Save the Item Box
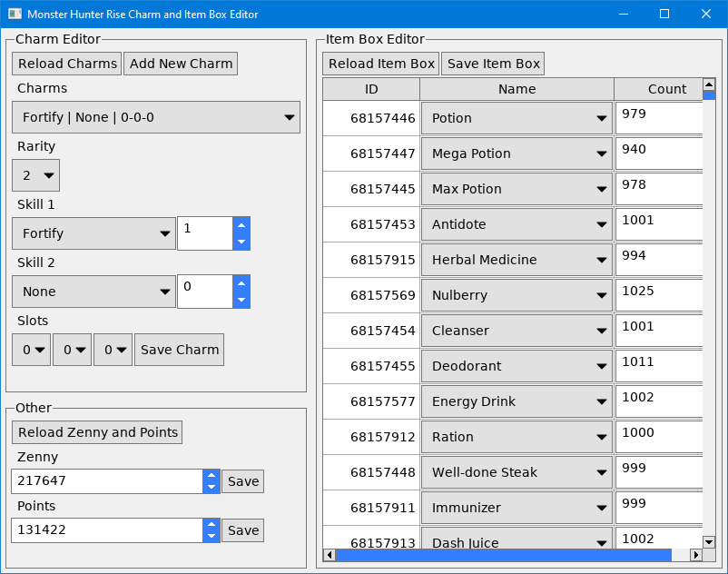Viewport: 728px width, 574px height. [x=493, y=64]
